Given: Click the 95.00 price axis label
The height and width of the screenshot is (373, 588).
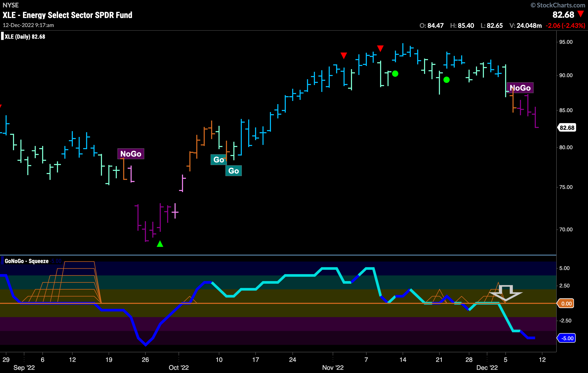Looking at the screenshot, I should coord(566,42).
